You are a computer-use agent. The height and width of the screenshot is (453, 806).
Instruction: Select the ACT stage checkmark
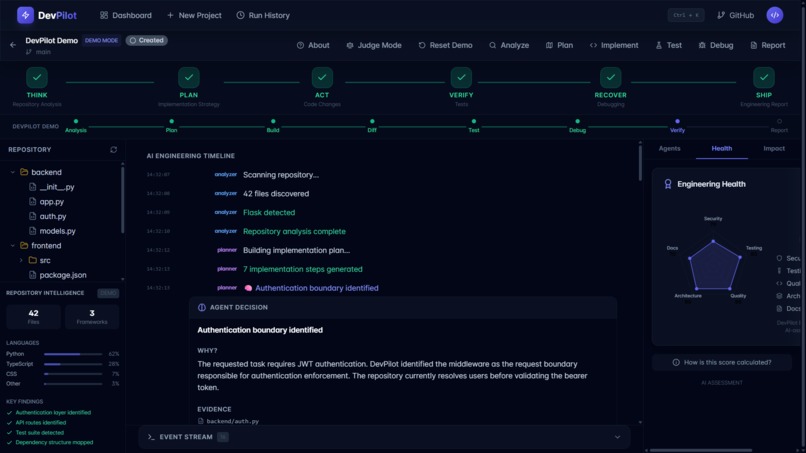pyautogui.click(x=322, y=78)
